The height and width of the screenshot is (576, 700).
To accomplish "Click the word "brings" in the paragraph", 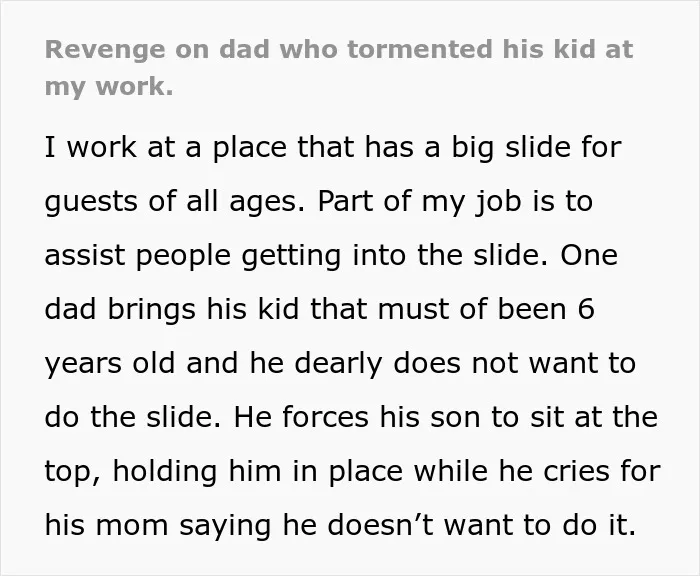I will (151, 310).
